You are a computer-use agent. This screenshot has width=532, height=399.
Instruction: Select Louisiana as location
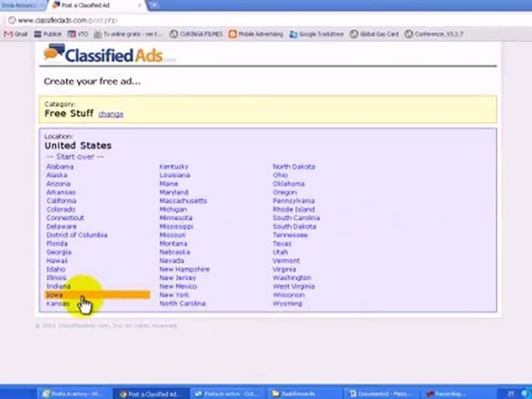pyautogui.click(x=175, y=175)
